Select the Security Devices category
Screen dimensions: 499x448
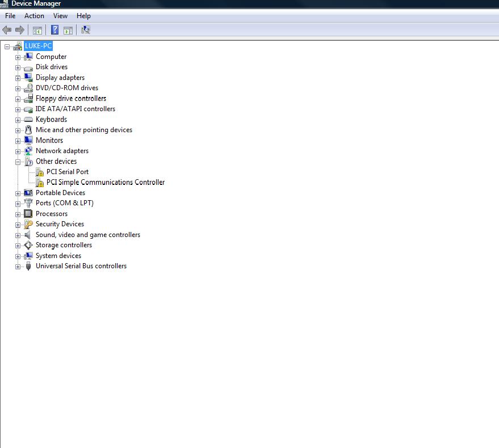[x=60, y=223]
